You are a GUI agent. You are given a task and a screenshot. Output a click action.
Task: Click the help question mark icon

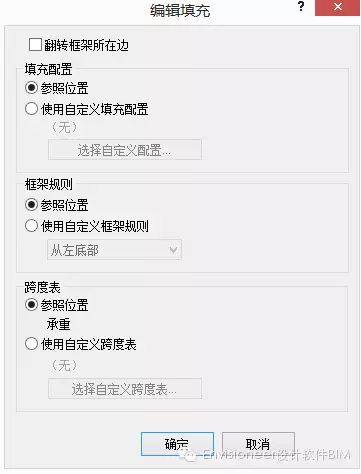(301, 6)
